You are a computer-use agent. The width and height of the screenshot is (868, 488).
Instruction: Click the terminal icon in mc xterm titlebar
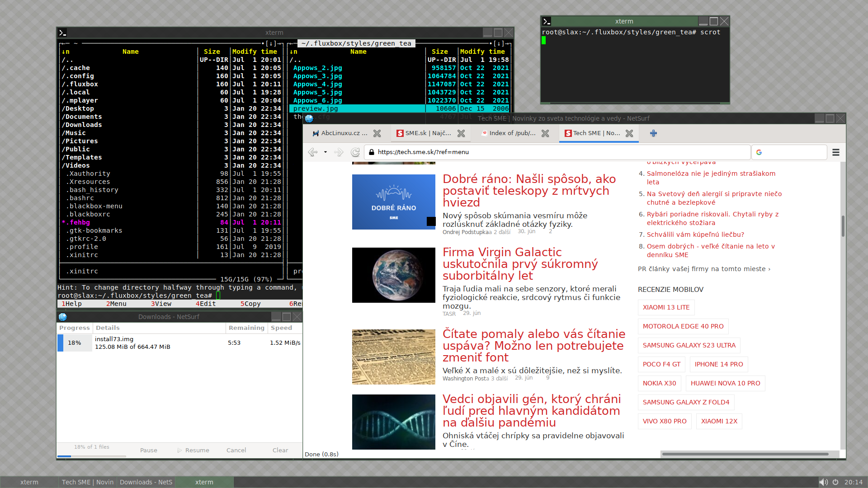(63, 33)
